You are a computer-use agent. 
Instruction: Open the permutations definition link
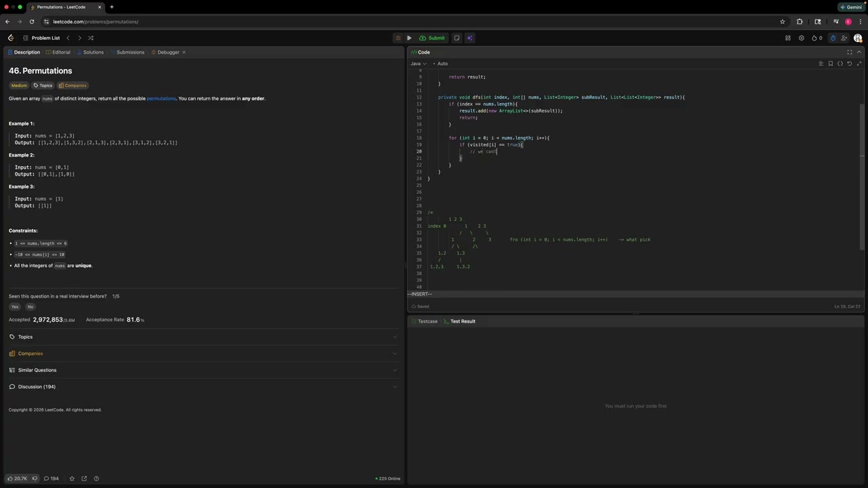coord(161,98)
